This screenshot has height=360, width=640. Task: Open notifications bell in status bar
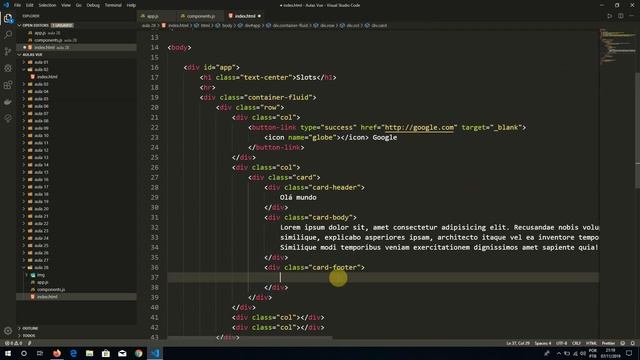[x=633, y=343]
